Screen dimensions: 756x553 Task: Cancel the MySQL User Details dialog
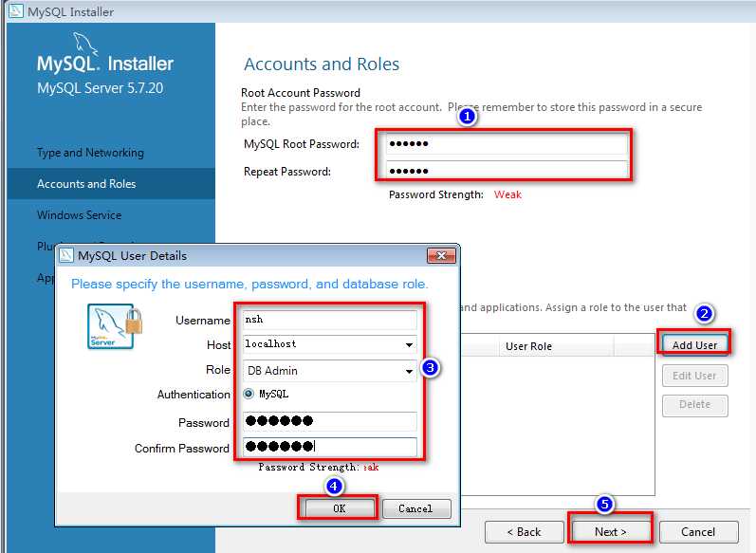(x=415, y=508)
